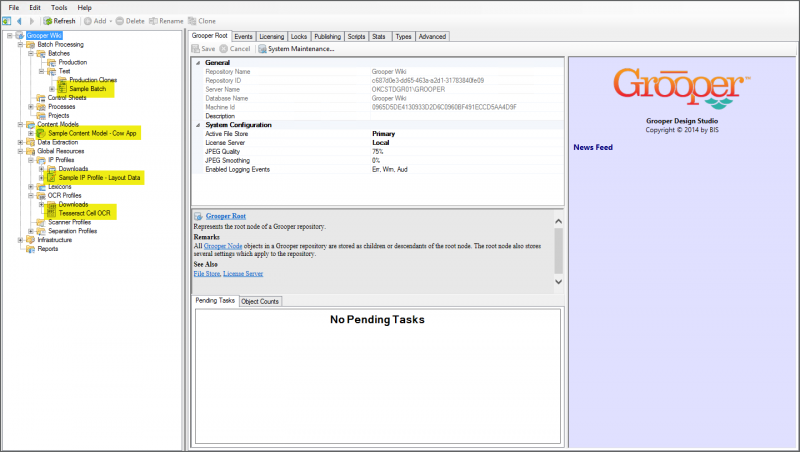Viewport: 800px width, 452px height.
Task: Expand the Sample Batch node
Action: [52, 89]
